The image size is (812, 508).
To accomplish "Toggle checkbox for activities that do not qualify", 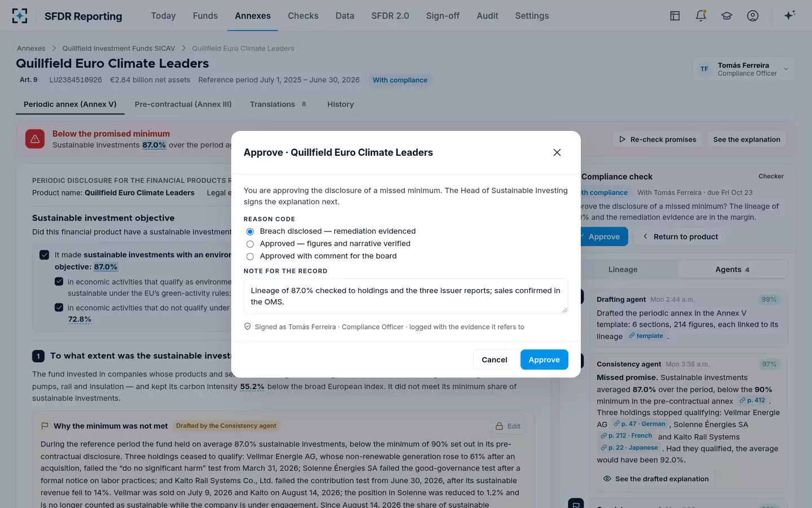I will coord(59,308).
